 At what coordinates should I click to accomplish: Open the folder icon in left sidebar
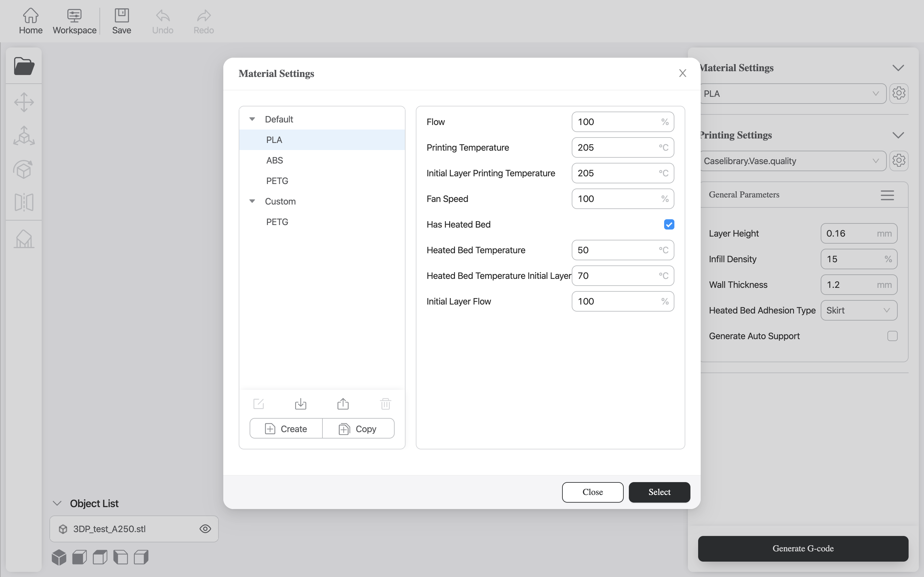coord(24,66)
